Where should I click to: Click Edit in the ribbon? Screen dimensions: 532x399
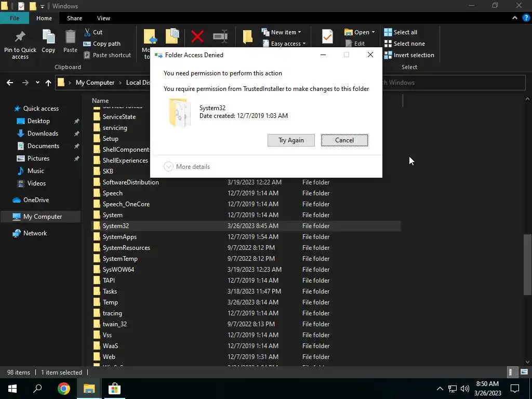tap(355, 44)
